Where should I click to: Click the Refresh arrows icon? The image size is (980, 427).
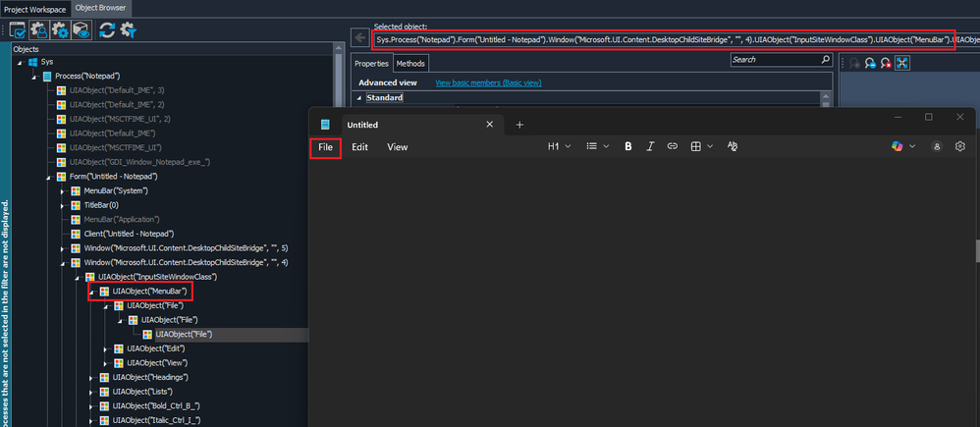click(x=107, y=29)
